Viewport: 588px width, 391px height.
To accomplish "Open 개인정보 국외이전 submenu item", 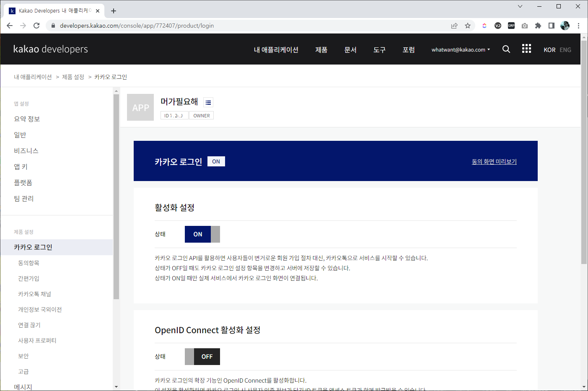I will (40, 309).
